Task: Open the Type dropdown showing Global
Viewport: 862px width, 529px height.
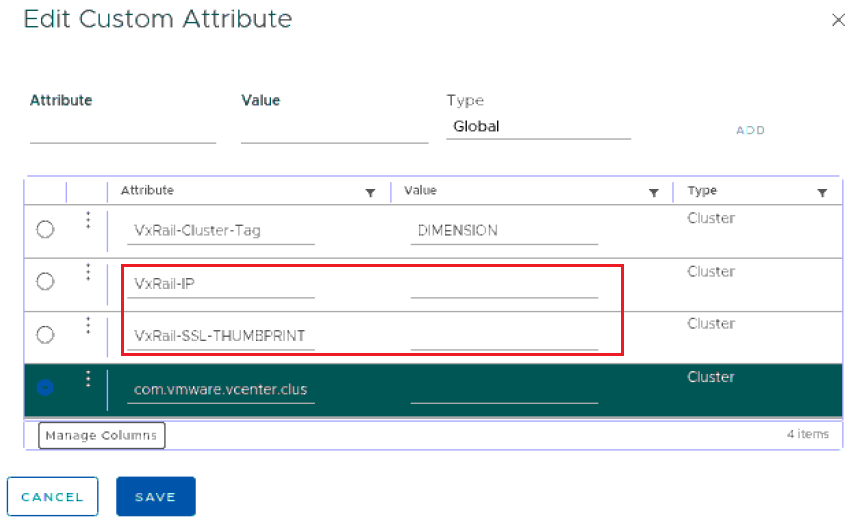Action: (x=538, y=127)
